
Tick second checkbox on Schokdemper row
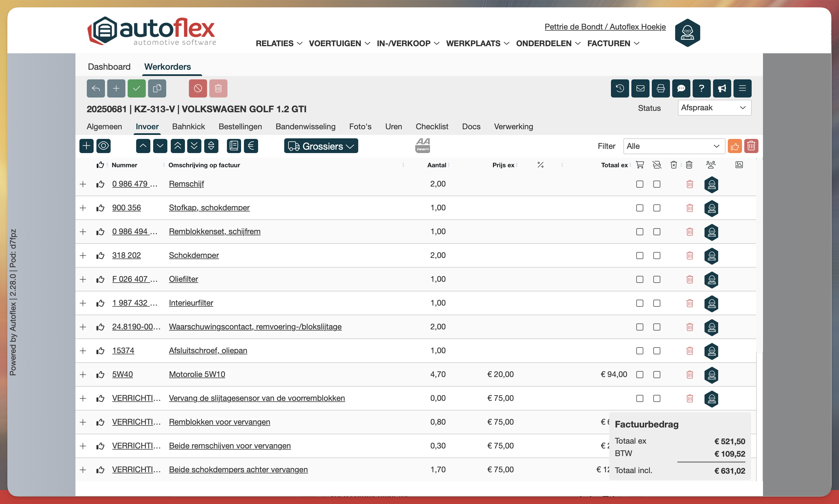[657, 255]
